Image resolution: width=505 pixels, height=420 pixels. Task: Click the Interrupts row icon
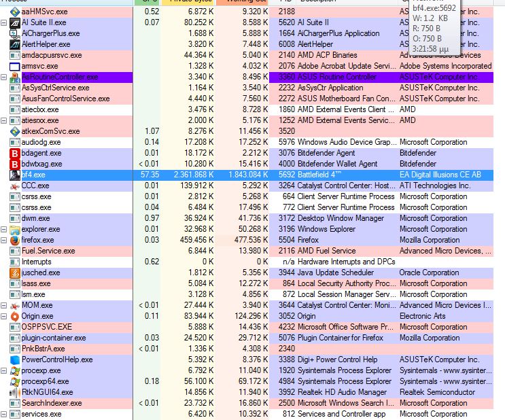pos(15,262)
